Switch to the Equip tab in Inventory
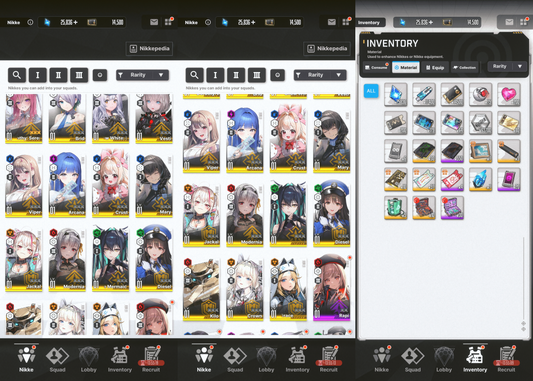Viewport: 533px width, 381px height. coord(435,67)
